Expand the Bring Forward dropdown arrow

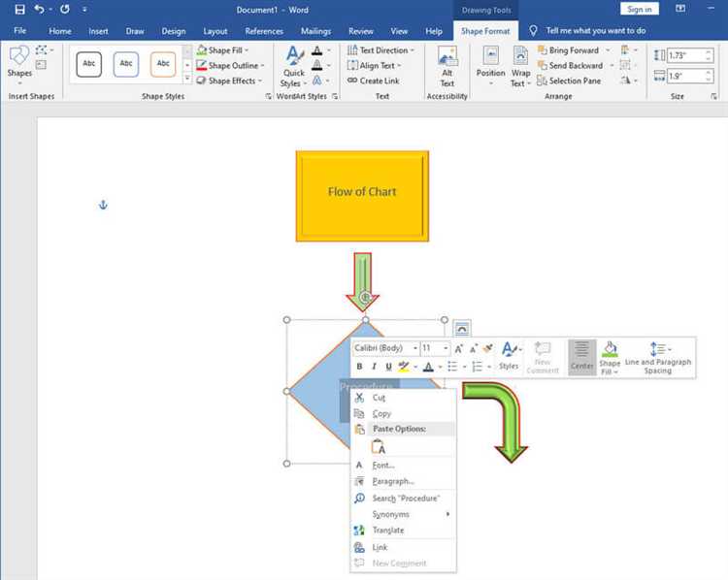(x=608, y=50)
